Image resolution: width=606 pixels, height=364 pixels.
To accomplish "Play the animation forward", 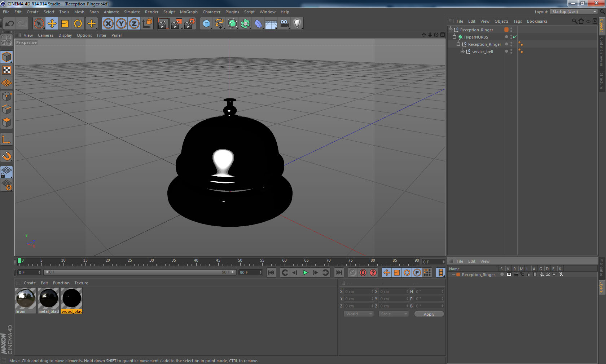I will tap(305, 272).
